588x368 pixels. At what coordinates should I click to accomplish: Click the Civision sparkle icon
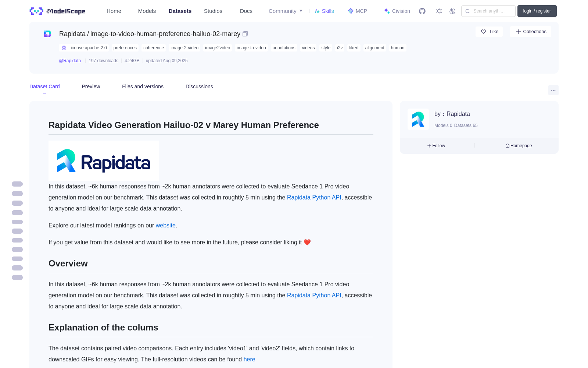tap(387, 11)
